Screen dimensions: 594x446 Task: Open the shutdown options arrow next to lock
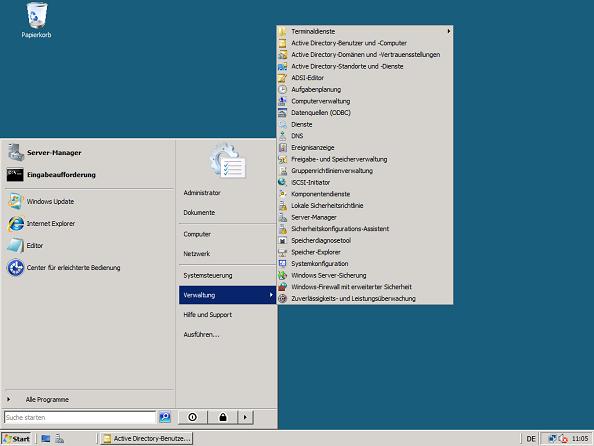click(245, 417)
